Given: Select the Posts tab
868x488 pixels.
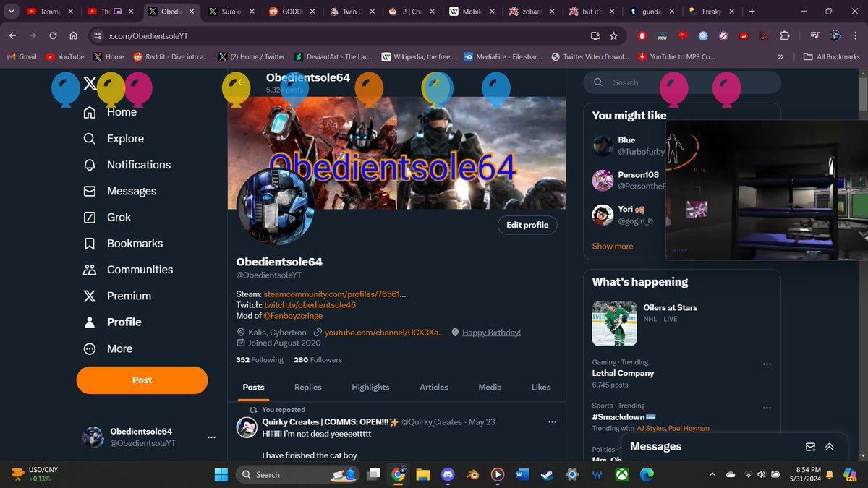Looking at the screenshot, I should [x=253, y=388].
